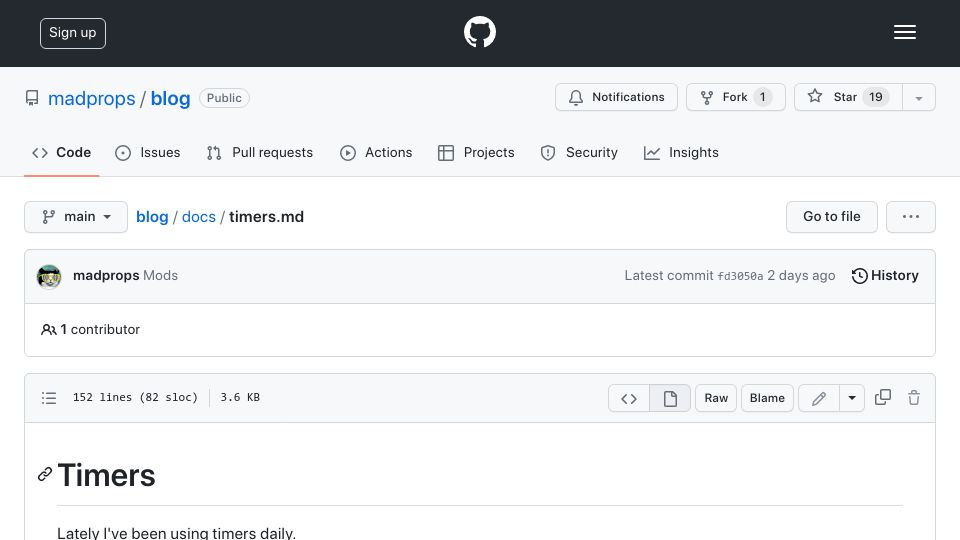View the Raw file
This screenshot has height=540, width=960.
point(716,399)
